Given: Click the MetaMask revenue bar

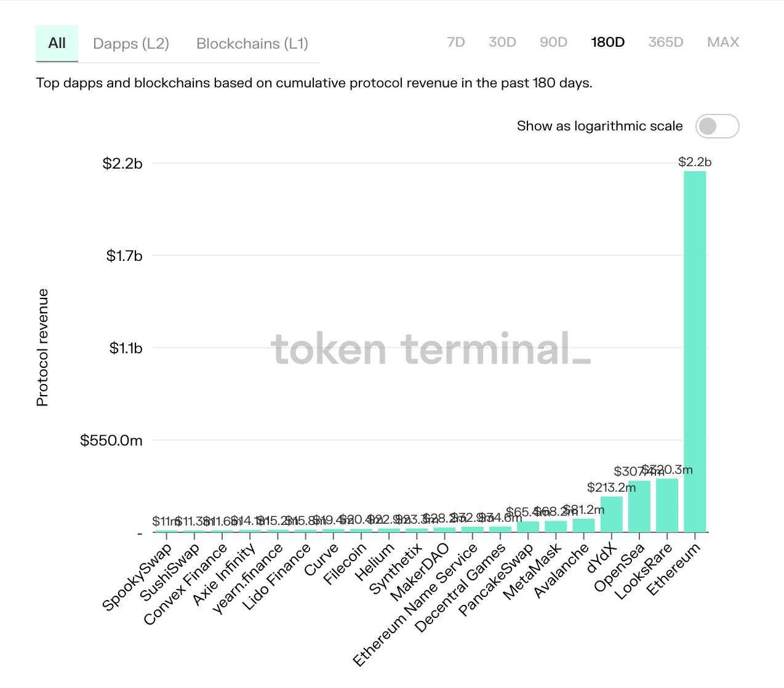Looking at the screenshot, I should pos(556,527).
